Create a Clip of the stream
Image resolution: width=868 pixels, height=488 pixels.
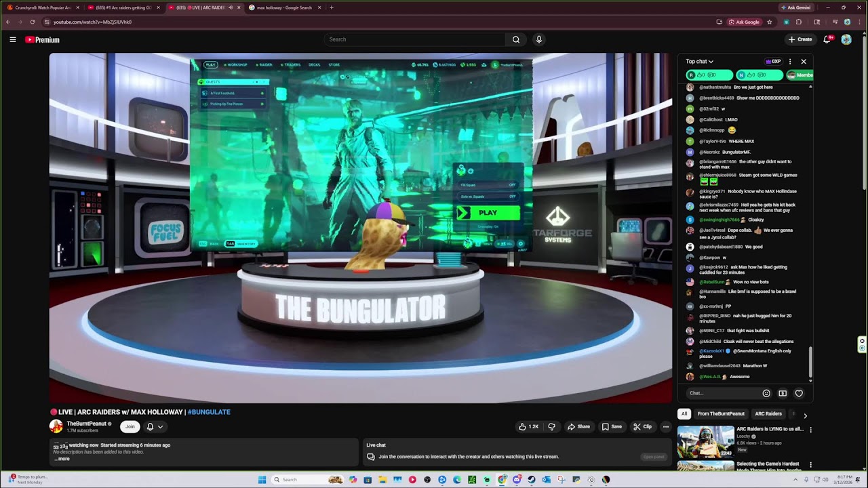tap(642, 426)
